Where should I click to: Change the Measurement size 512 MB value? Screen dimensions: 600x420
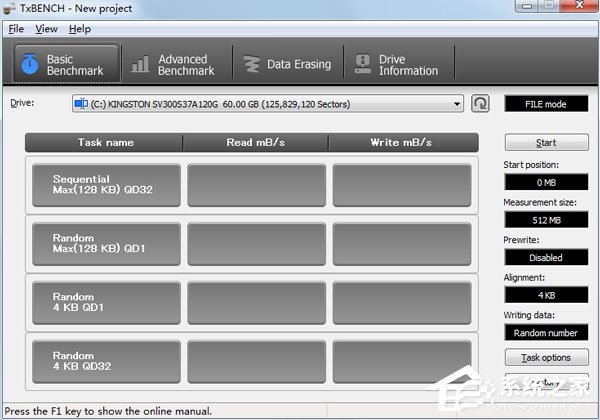pyautogui.click(x=546, y=220)
